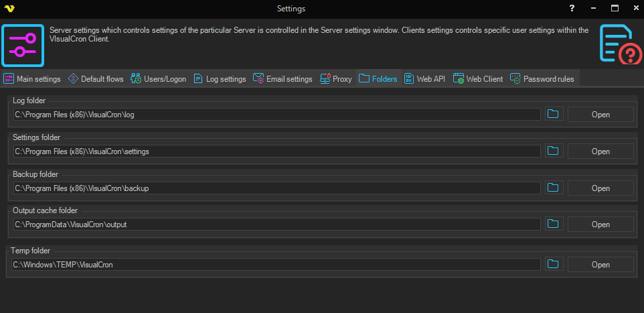
Task: Switch to the Main settings tab
Action: [32, 79]
